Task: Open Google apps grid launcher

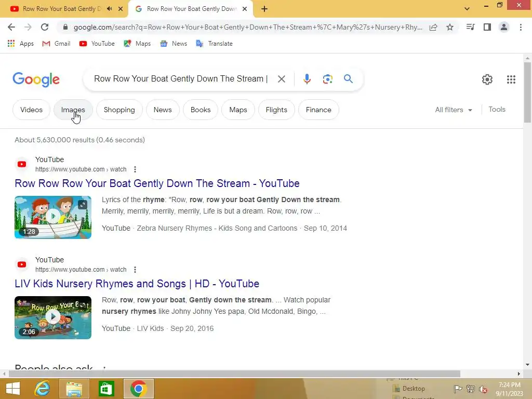Action: [511, 79]
